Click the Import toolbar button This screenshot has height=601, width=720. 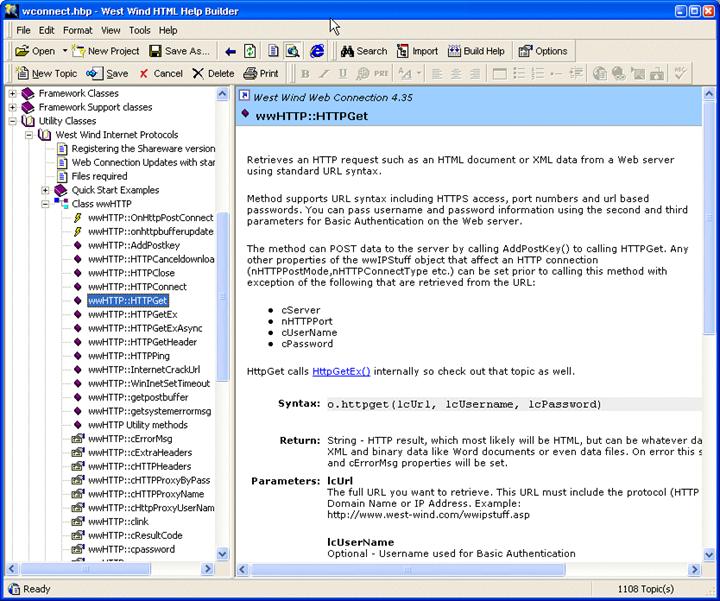(x=417, y=51)
